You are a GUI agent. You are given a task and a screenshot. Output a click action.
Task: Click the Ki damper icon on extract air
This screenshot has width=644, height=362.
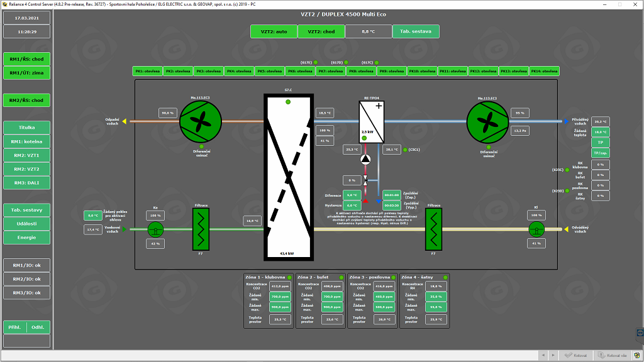click(x=536, y=229)
